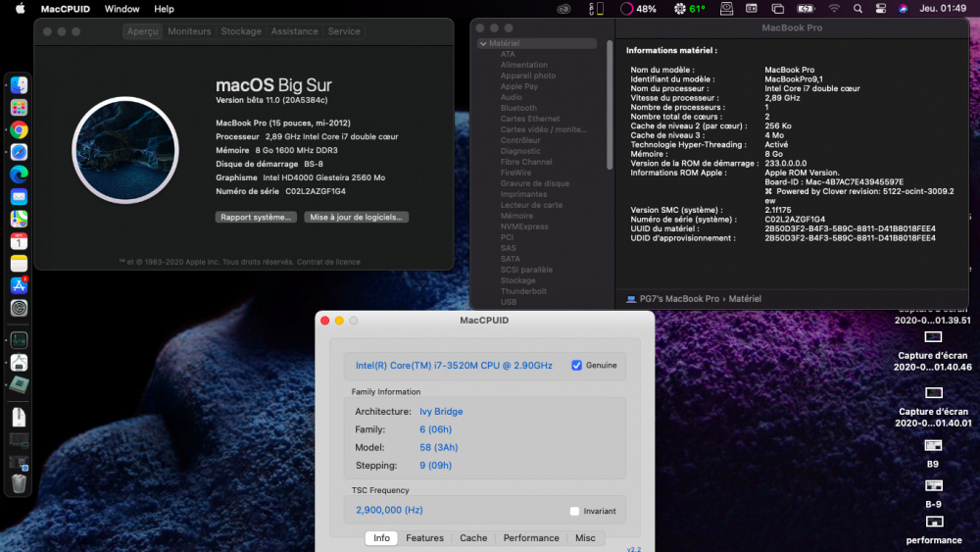Select Bluetooth in hardware list

coord(518,108)
